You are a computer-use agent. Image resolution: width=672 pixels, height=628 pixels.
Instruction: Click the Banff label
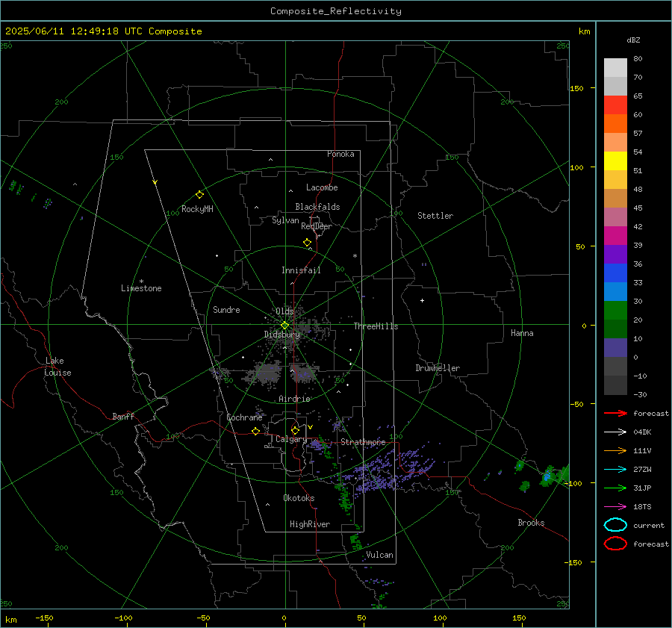point(123,417)
